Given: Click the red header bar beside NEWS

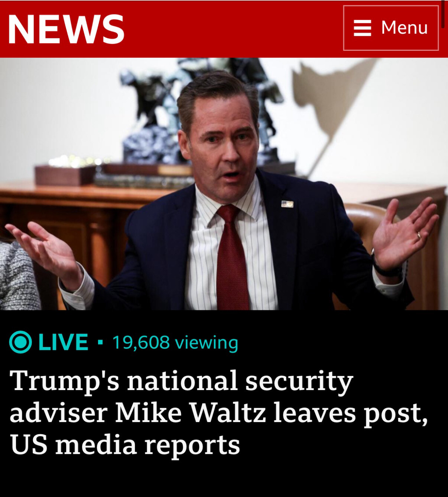Looking at the screenshot, I should [x=233, y=29].
